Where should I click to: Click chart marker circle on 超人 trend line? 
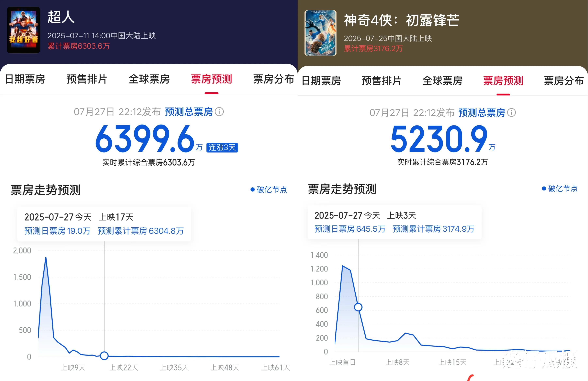104,356
